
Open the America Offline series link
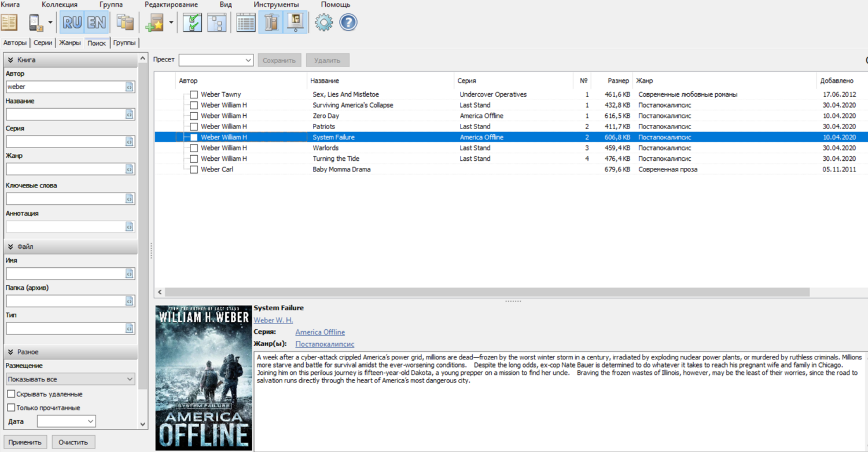[x=320, y=332]
